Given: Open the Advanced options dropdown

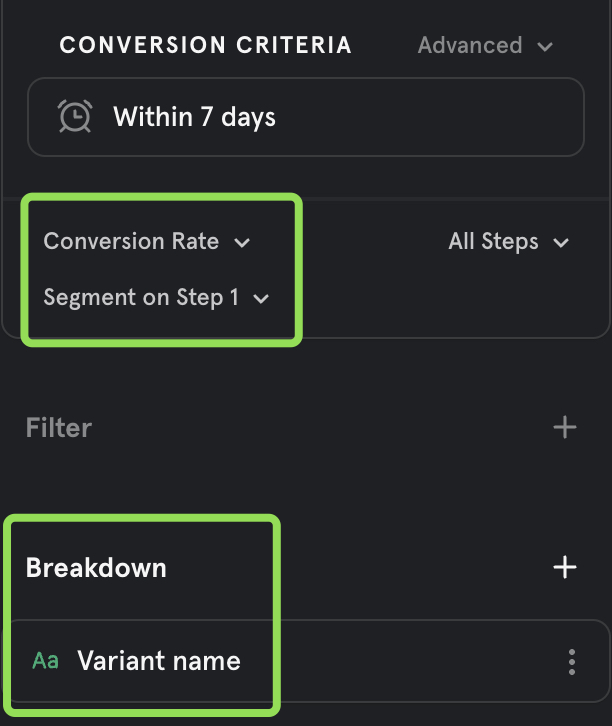Looking at the screenshot, I should 485,46.
